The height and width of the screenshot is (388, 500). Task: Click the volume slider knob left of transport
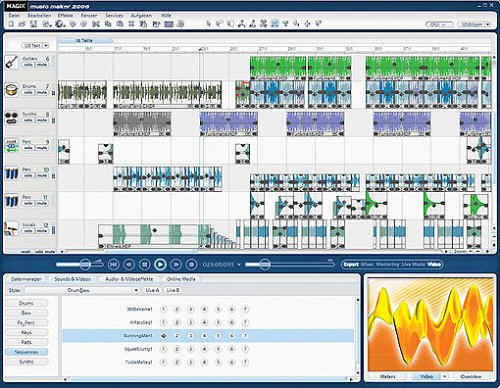pyautogui.click(x=85, y=265)
